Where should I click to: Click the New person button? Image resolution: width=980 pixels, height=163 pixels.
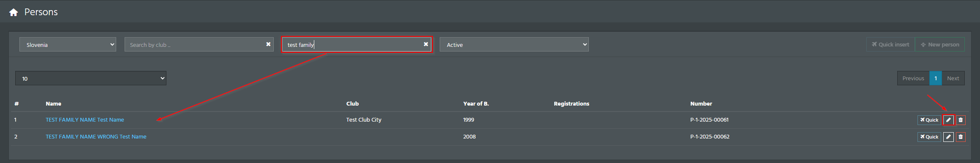[940, 44]
